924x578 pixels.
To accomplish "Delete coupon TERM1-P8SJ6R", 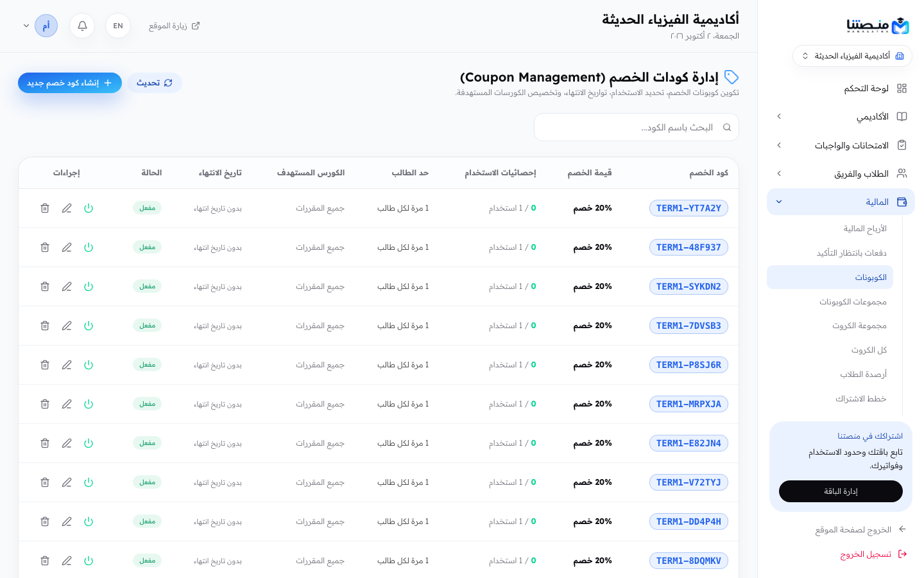I will pos(45,365).
